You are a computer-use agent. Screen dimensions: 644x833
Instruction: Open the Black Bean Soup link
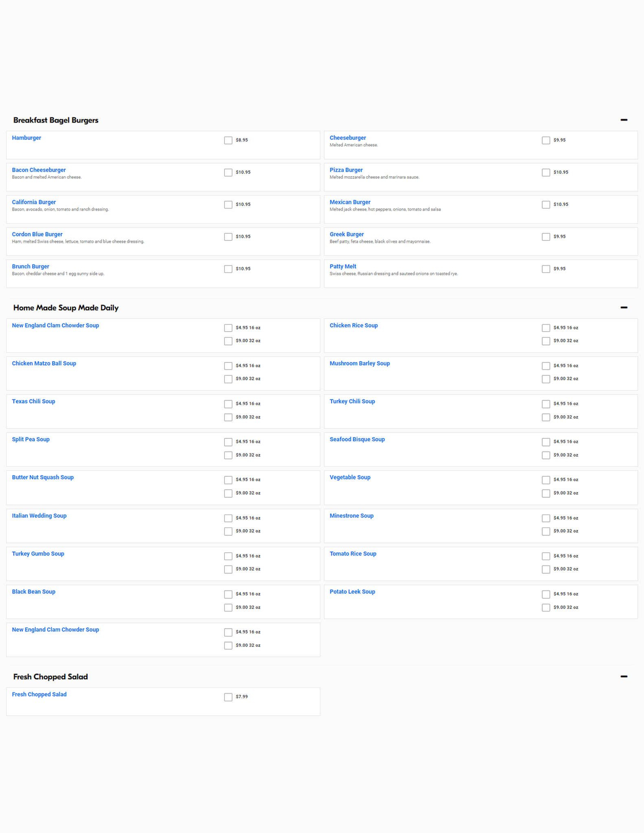pyautogui.click(x=33, y=592)
